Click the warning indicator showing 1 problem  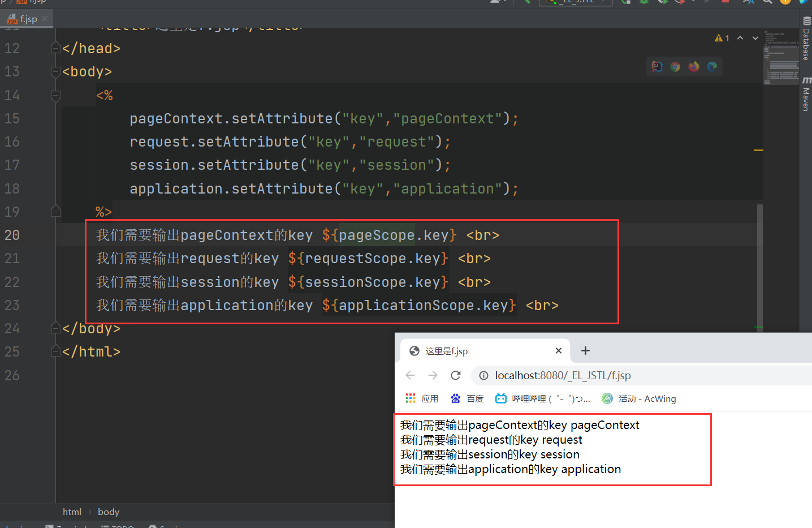pyautogui.click(x=722, y=38)
